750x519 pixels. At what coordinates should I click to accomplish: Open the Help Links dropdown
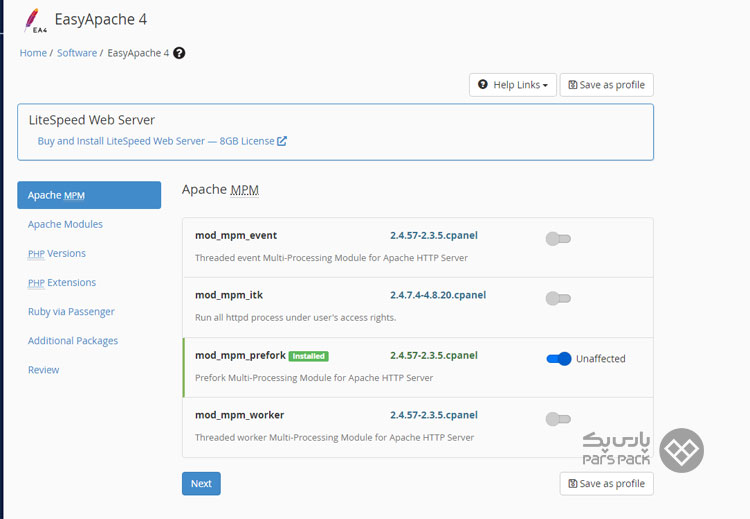pos(513,85)
